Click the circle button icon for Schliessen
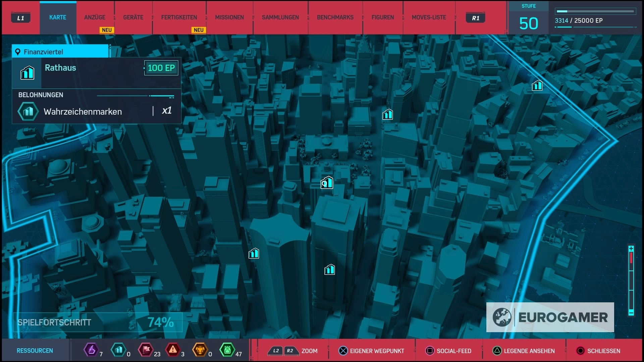 click(x=580, y=351)
